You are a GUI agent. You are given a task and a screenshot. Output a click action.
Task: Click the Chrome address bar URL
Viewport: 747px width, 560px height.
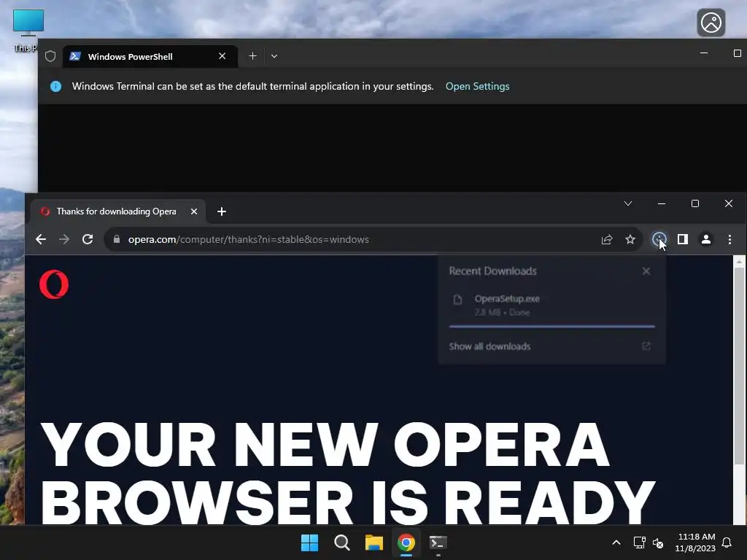248,239
